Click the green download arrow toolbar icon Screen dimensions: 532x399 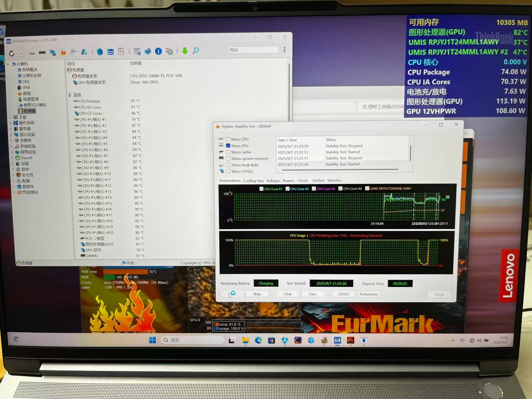pyautogui.click(x=185, y=51)
